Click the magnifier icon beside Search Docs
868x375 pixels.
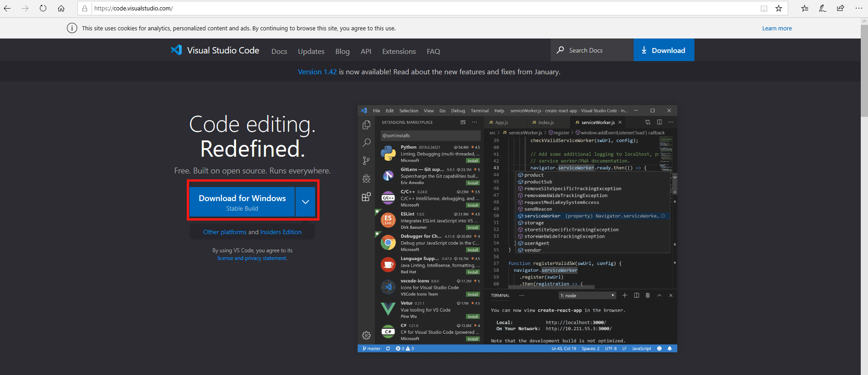coord(561,50)
